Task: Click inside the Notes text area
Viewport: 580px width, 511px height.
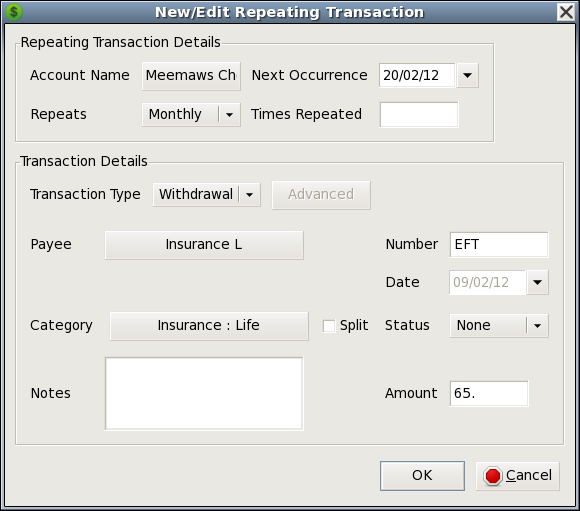Action: tap(204, 394)
